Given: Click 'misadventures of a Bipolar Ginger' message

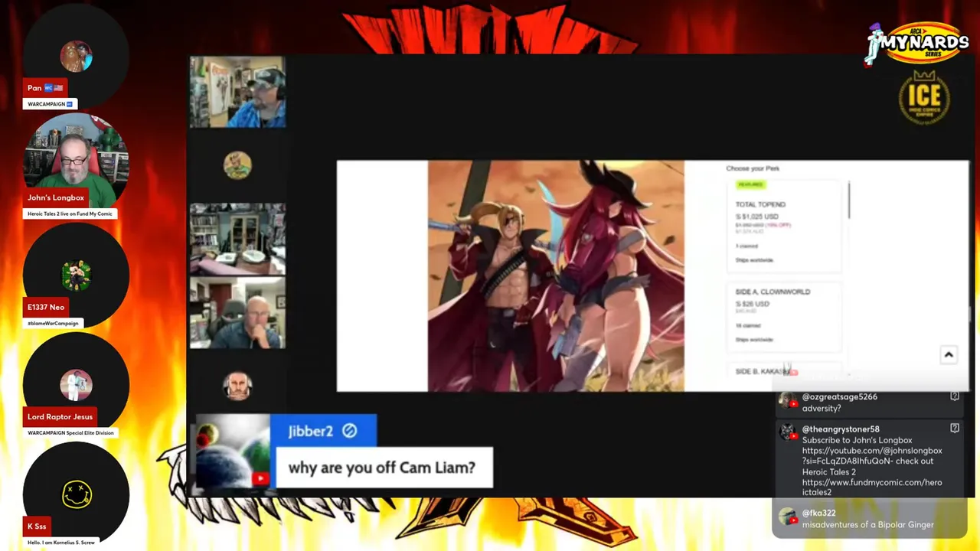Looking at the screenshot, I should pyautogui.click(x=867, y=524).
